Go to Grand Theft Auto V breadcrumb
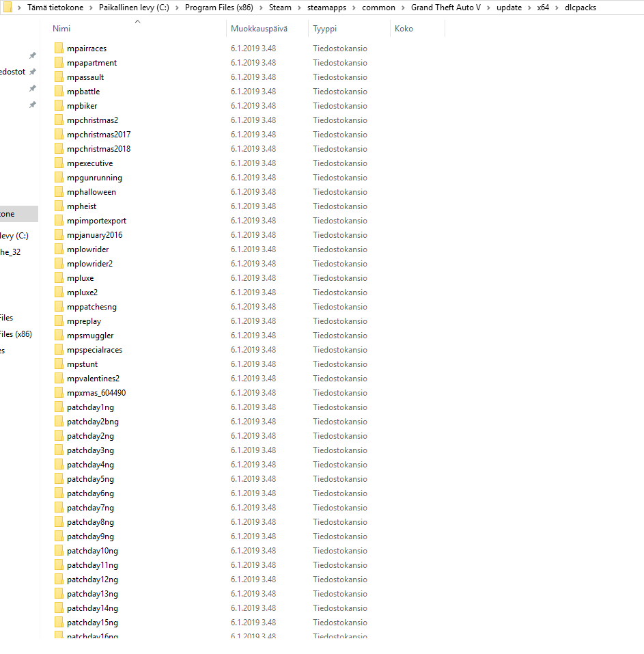Image resolution: width=644 pixels, height=654 pixels. pos(445,8)
